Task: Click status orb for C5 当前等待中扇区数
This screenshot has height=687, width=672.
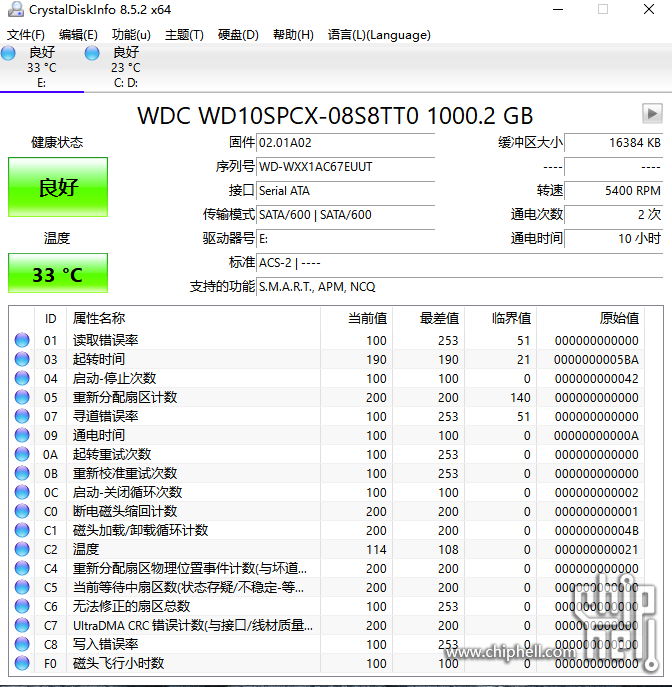Action: 22,587
